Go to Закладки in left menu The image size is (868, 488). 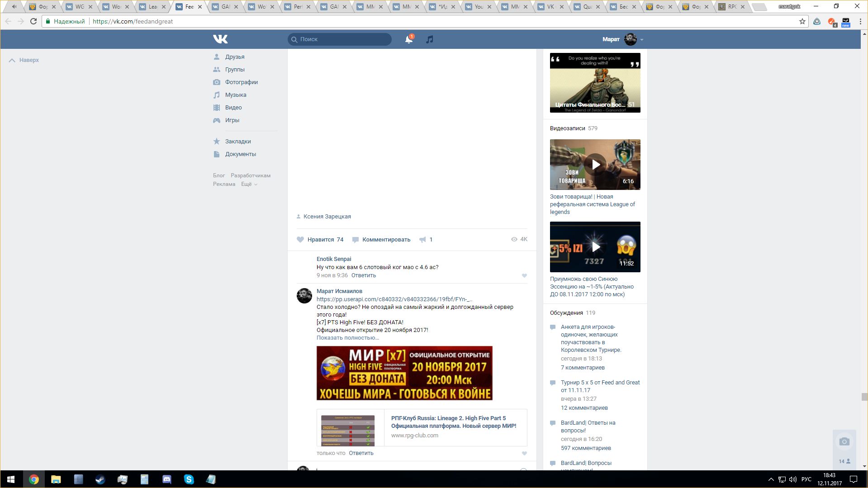(238, 142)
